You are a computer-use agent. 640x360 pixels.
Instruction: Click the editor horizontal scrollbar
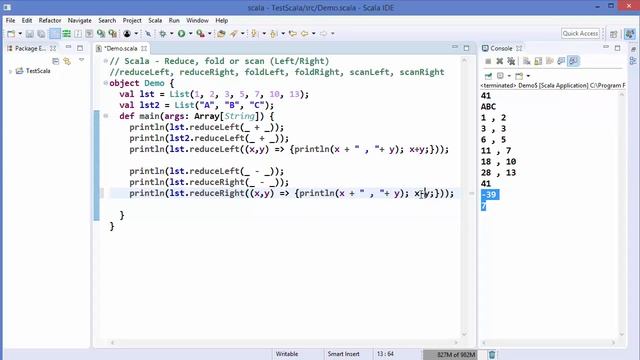[x=284, y=342]
